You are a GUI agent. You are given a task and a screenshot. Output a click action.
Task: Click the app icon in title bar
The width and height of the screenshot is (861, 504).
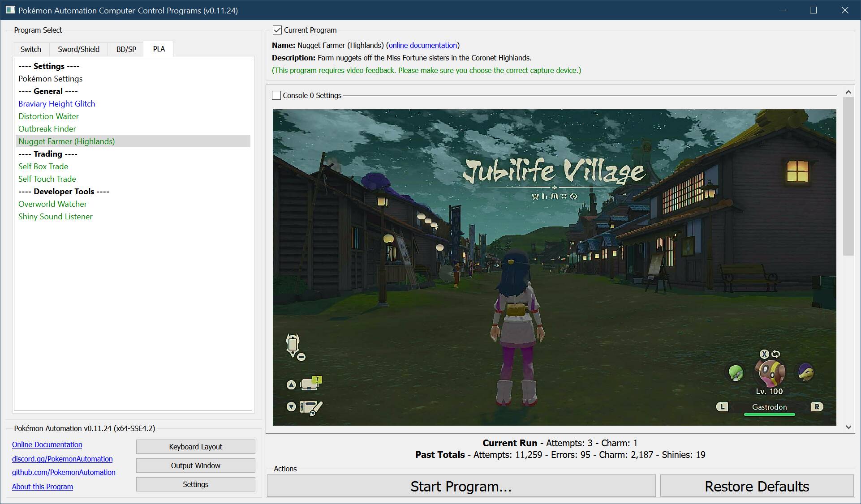10,10
